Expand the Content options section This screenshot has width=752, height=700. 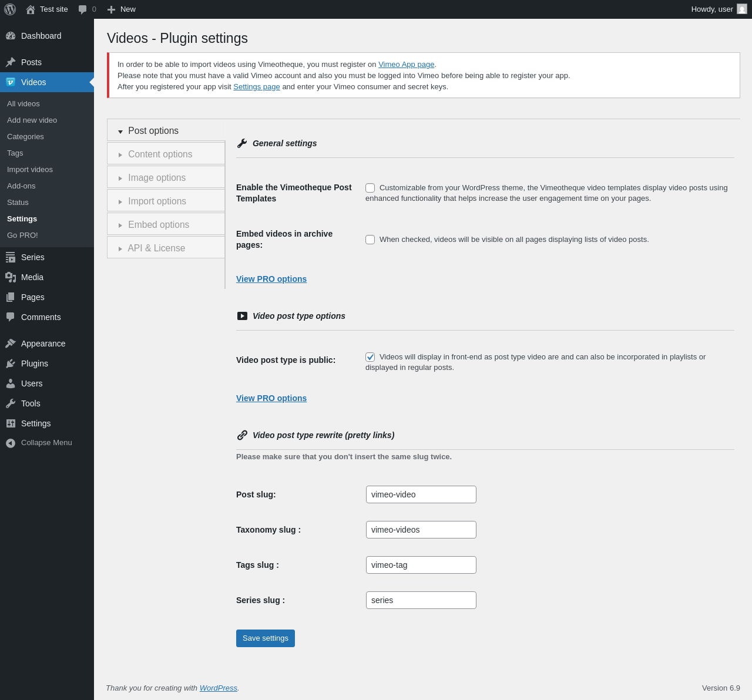pos(166,154)
